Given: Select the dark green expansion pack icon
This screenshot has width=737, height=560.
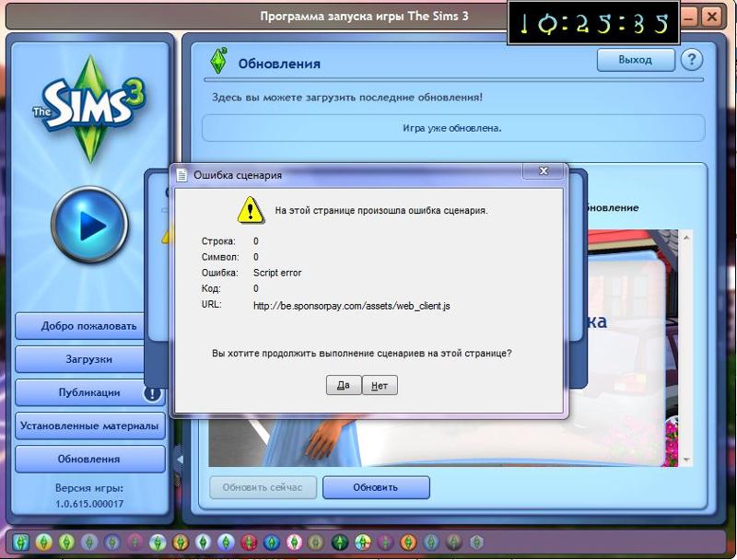Looking at the screenshot, I should click(x=340, y=542).
